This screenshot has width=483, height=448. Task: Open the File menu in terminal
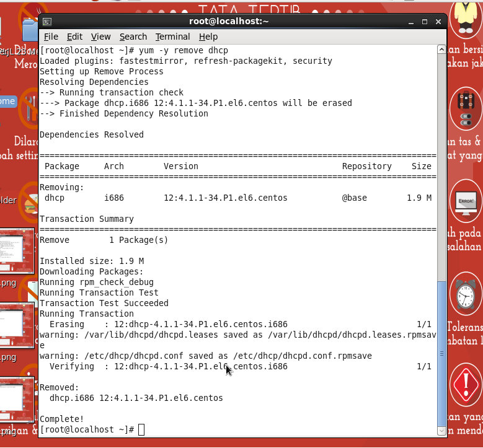pos(51,37)
